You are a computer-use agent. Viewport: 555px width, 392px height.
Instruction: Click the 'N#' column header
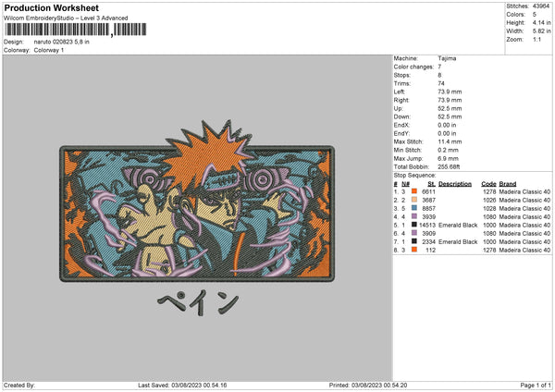click(x=406, y=184)
